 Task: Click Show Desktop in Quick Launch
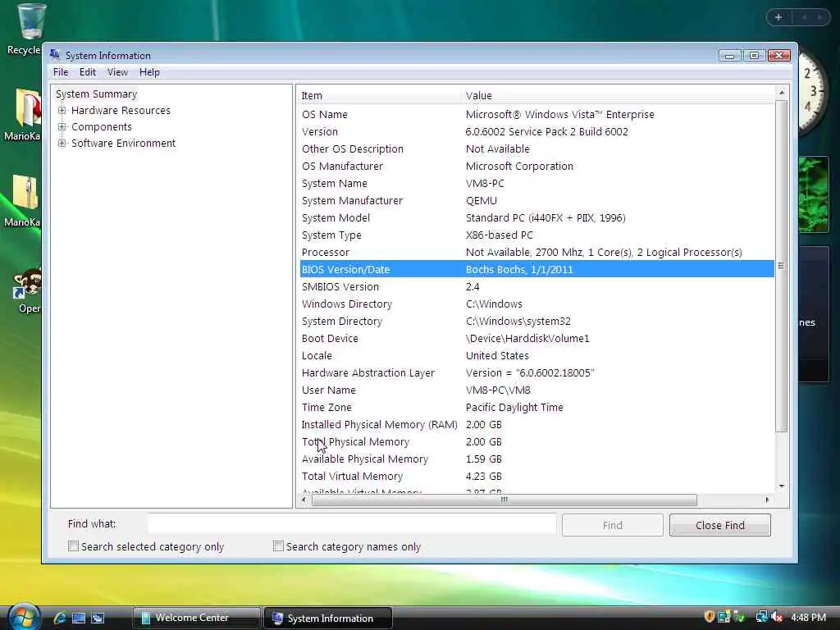pos(79,618)
